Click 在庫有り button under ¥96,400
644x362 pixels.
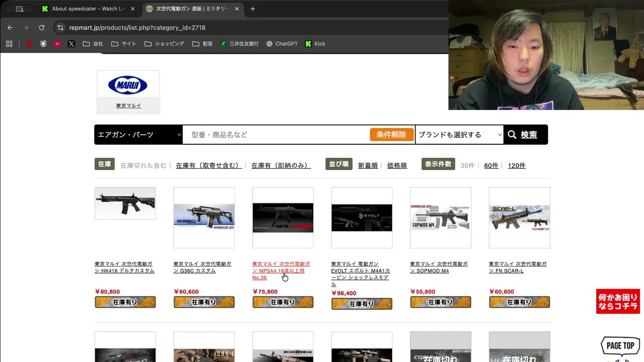point(362,304)
